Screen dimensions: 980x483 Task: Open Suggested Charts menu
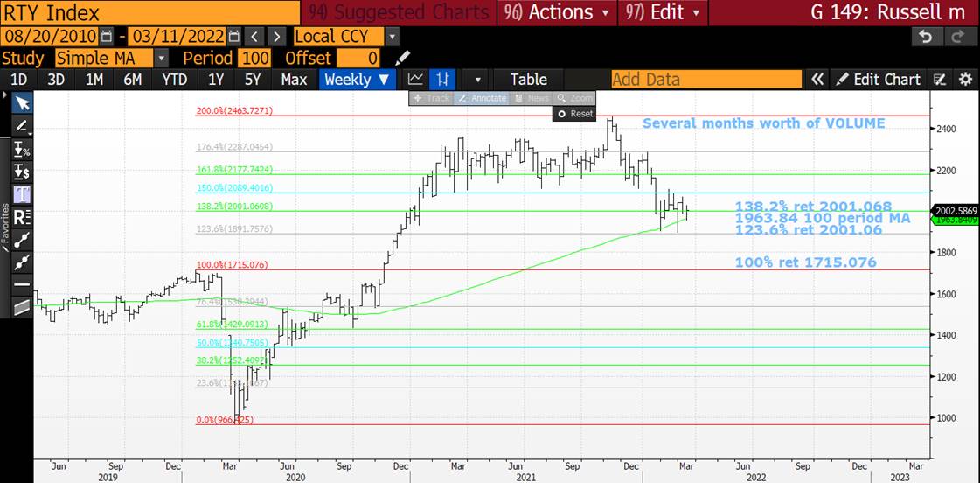(x=398, y=12)
